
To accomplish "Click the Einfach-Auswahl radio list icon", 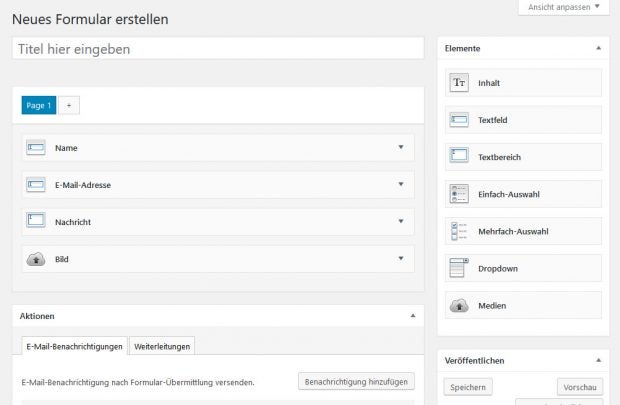I will tap(459, 194).
